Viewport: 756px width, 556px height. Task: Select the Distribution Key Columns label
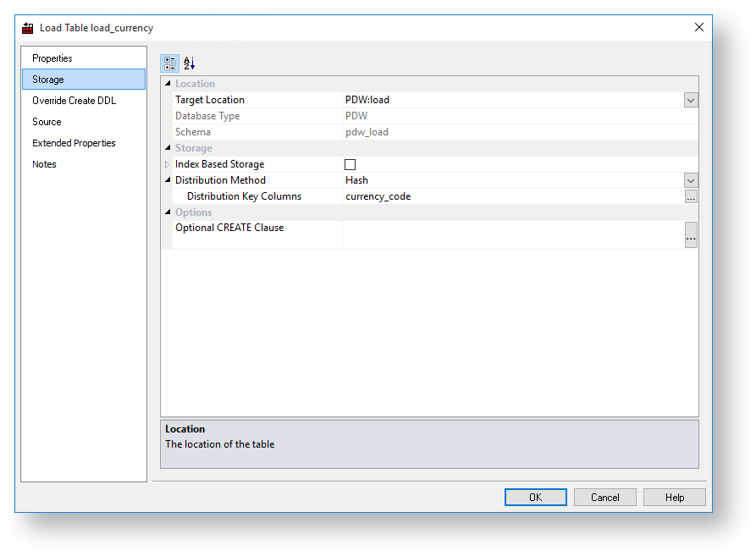[244, 196]
